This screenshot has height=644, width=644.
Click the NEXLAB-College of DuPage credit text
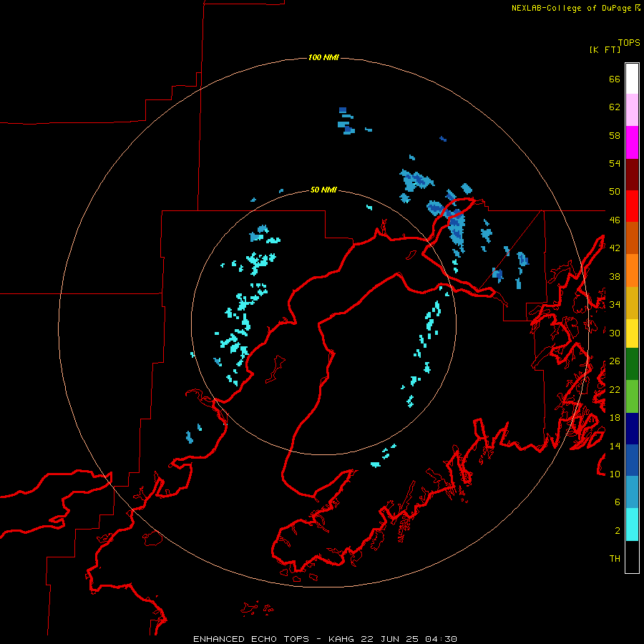point(571,8)
